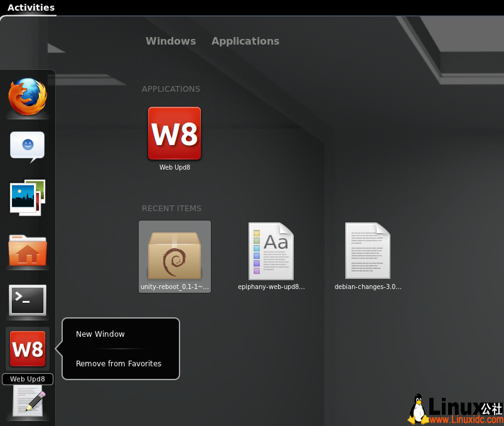
Task: Switch to the Windows tab
Action: (171, 41)
